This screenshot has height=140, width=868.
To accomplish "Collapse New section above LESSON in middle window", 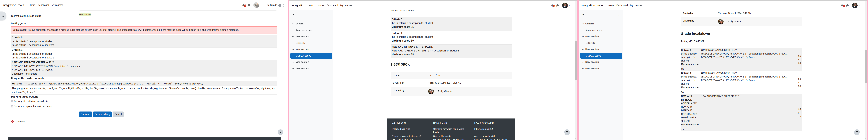I will (x=293, y=37).
